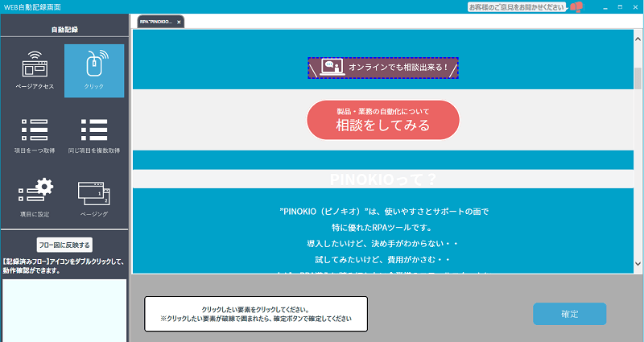Open the お客様のご意見をお聞かせください feedback link
This screenshot has width=644, height=342.
[517, 7]
